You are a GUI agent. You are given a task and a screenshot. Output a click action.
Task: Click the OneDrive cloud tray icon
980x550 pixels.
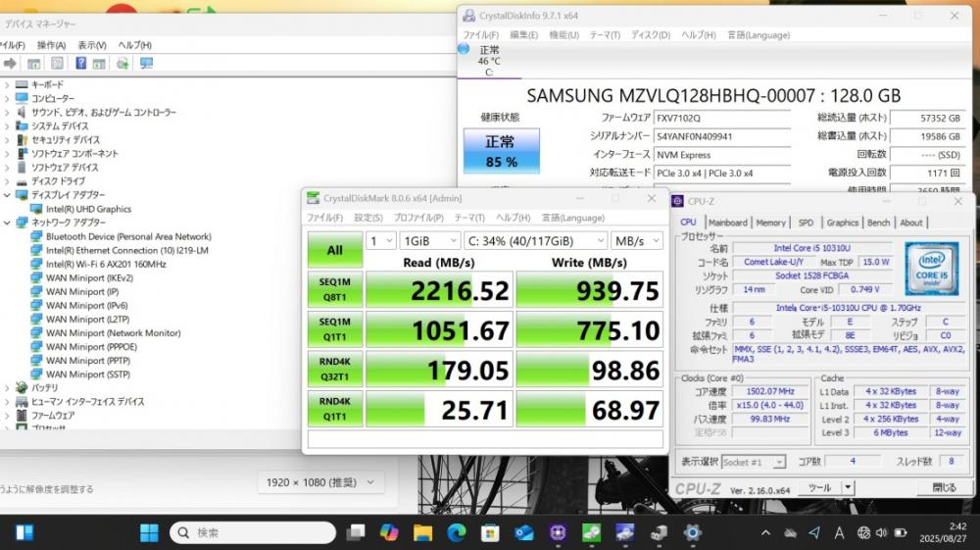pos(791,533)
